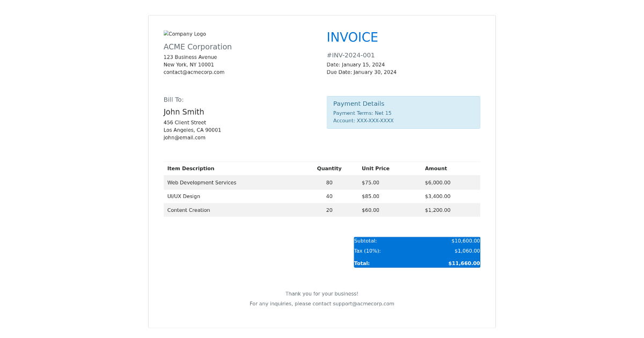The width and height of the screenshot is (644, 338).
Task: Select the Payment Details panel
Action: (404, 112)
